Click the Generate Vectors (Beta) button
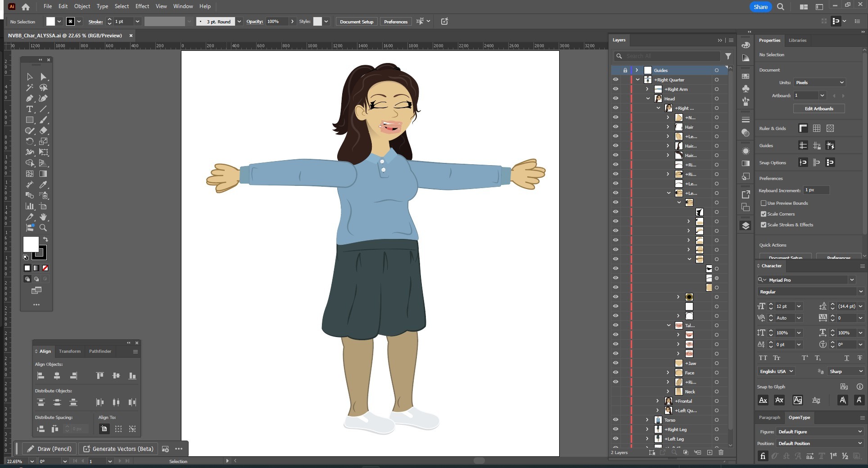868x468 pixels. [x=118, y=449]
